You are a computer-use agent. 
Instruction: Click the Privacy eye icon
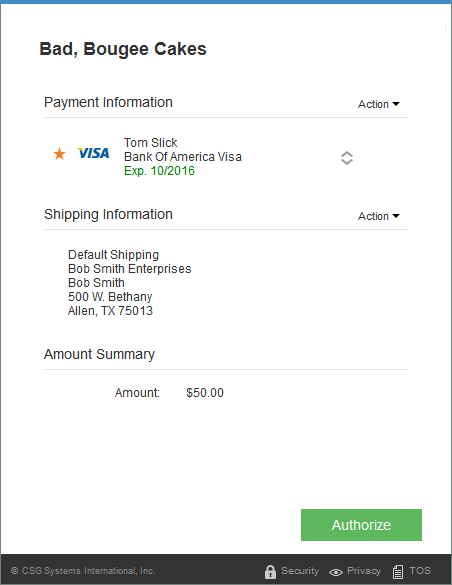tap(336, 572)
